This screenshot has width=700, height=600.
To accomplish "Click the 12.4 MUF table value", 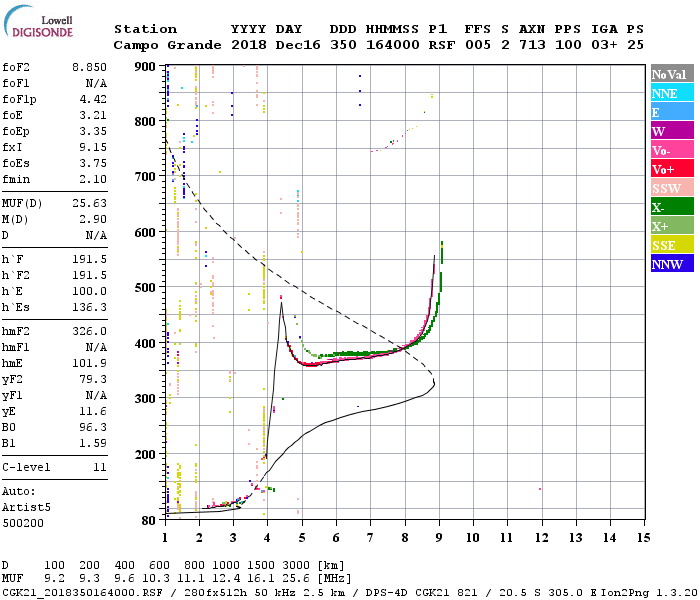I will pos(226,579).
